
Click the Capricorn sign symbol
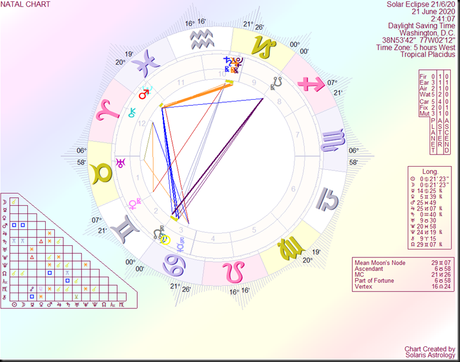[264, 47]
